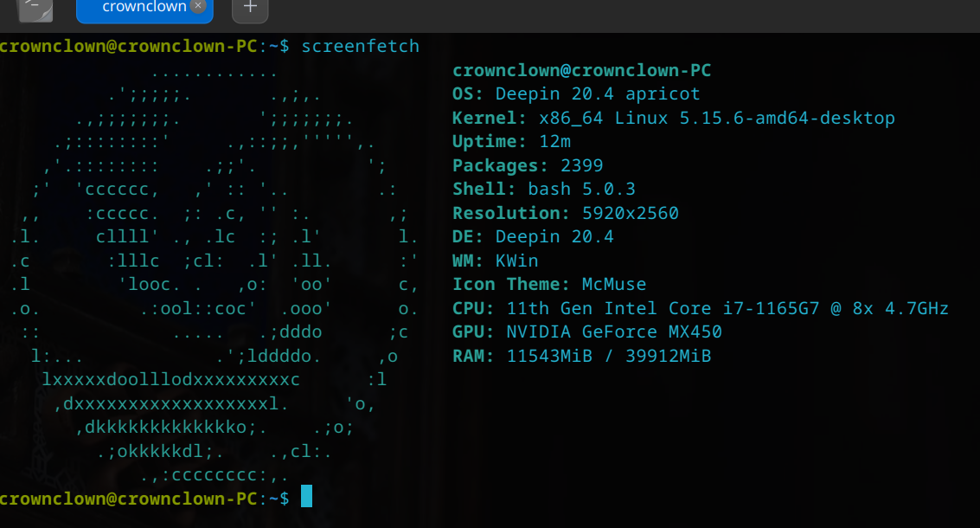Click the screenfetch command text
This screenshot has width=980, height=528.
[x=360, y=46]
